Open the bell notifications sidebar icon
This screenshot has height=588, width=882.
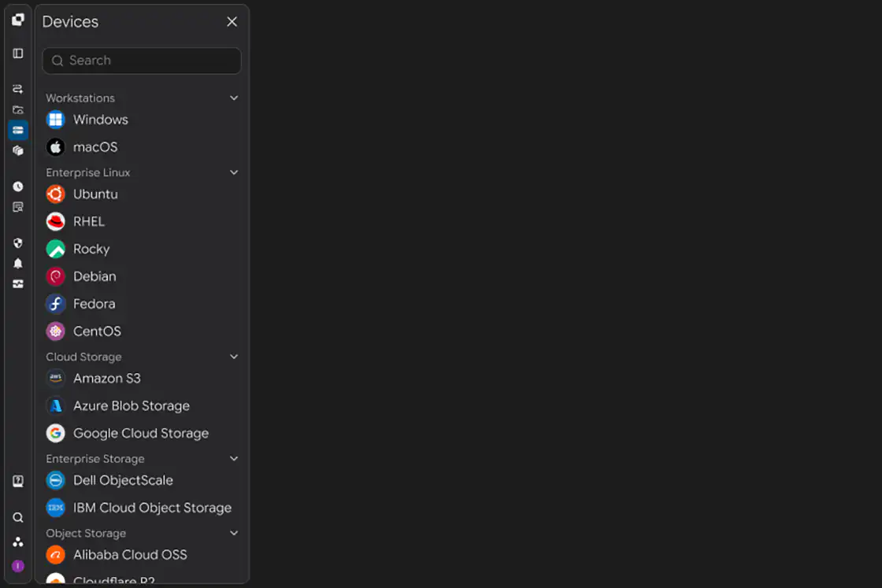pyautogui.click(x=18, y=264)
